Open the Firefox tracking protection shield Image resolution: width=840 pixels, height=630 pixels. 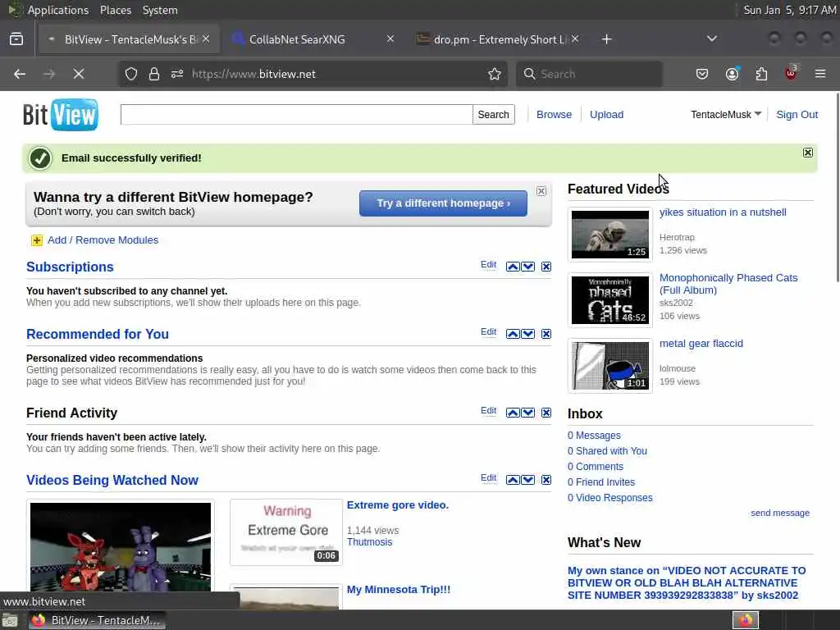pyautogui.click(x=131, y=74)
